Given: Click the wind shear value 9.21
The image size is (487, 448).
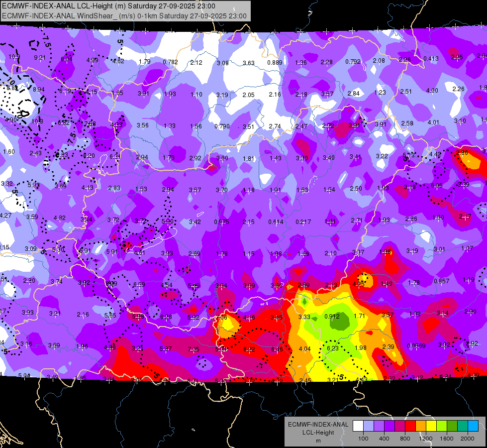Looking at the screenshot, I should click(x=40, y=58).
